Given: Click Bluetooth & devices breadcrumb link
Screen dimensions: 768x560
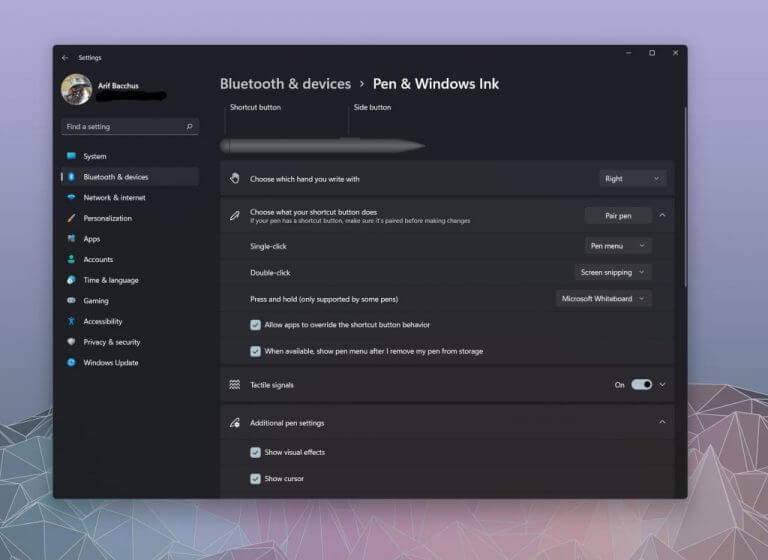Looking at the screenshot, I should (x=285, y=84).
